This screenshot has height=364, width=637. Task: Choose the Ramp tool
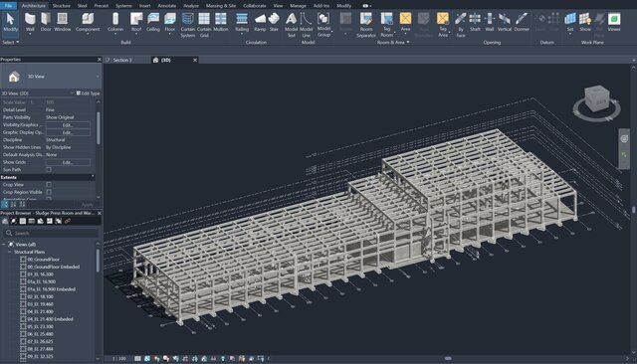pyautogui.click(x=260, y=22)
